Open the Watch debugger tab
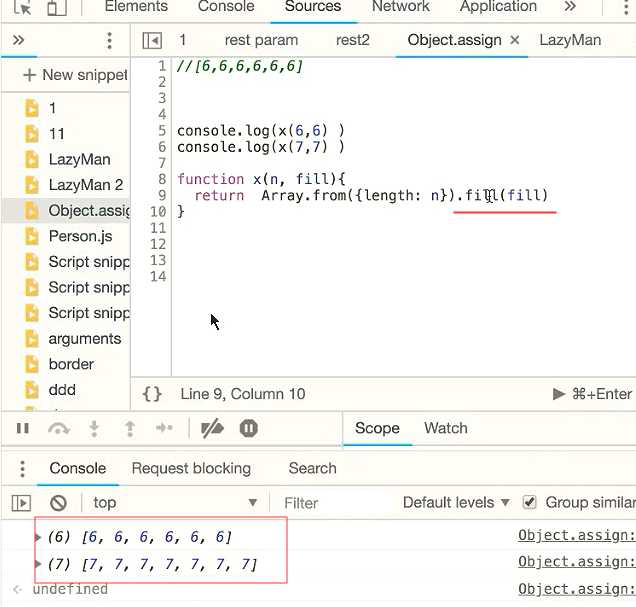The width and height of the screenshot is (636, 607). [446, 428]
